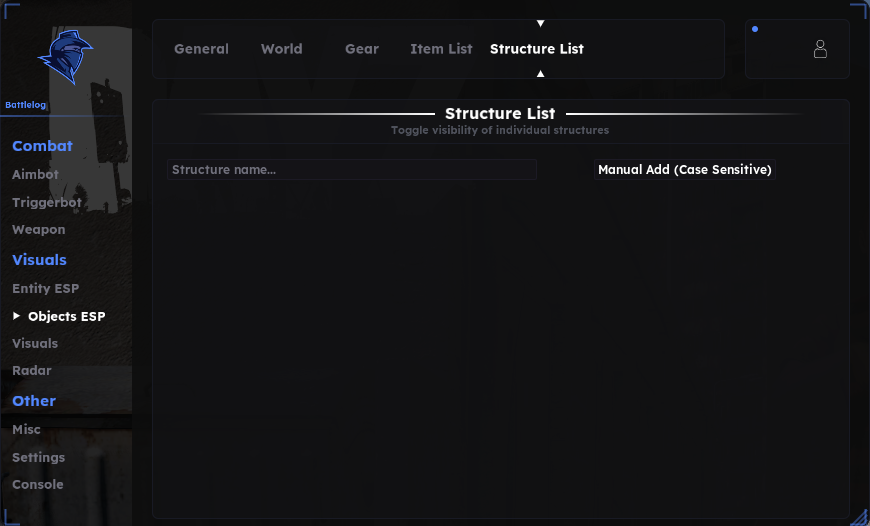Switch to the General tab
Viewport: 870px width, 526px height.
(x=201, y=49)
